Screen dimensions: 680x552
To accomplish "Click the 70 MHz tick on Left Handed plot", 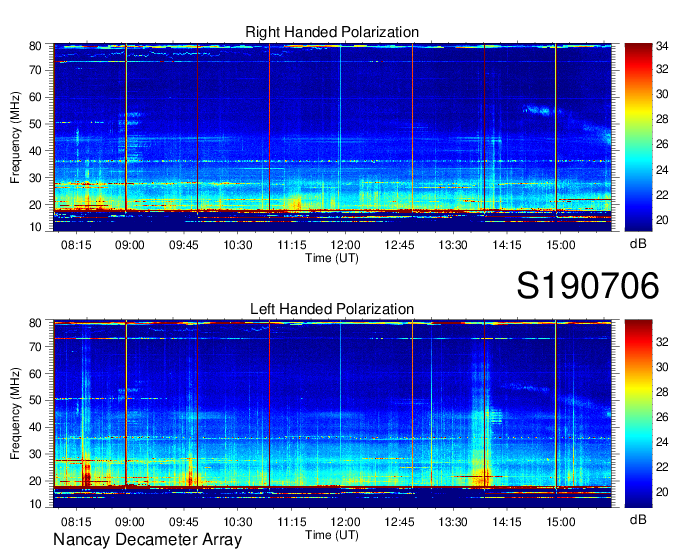I will tap(35, 346).
